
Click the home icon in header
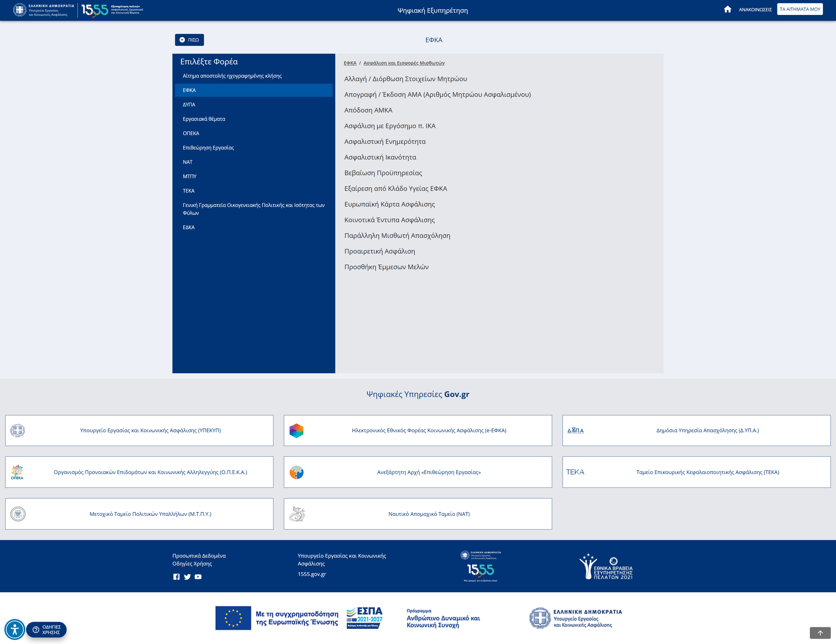727,9
